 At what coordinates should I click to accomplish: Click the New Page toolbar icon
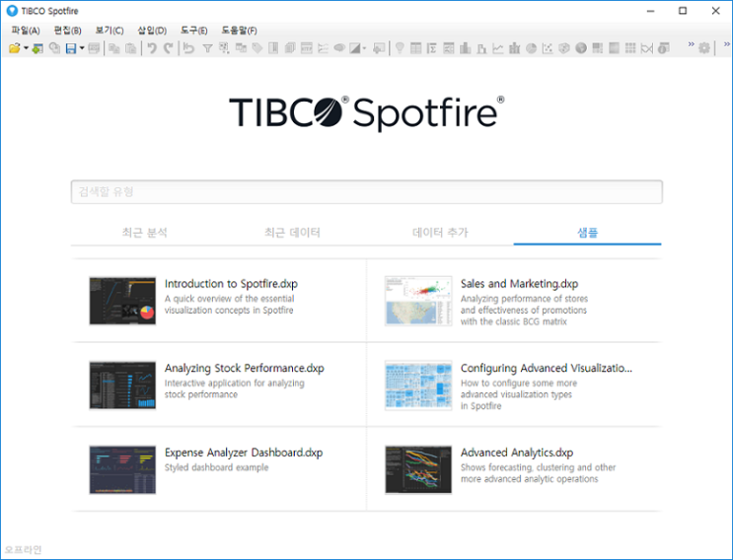pos(379,48)
